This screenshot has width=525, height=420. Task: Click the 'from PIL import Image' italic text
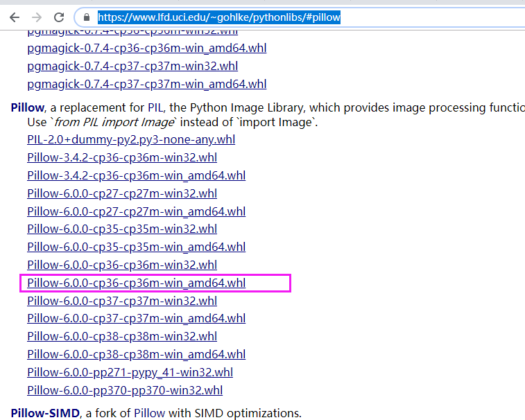114,122
